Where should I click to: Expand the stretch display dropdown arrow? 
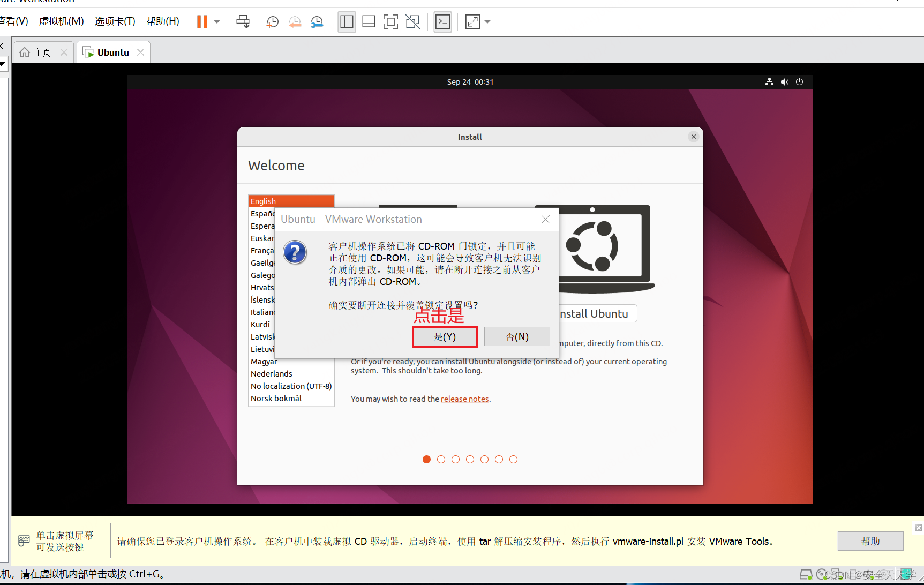487,22
